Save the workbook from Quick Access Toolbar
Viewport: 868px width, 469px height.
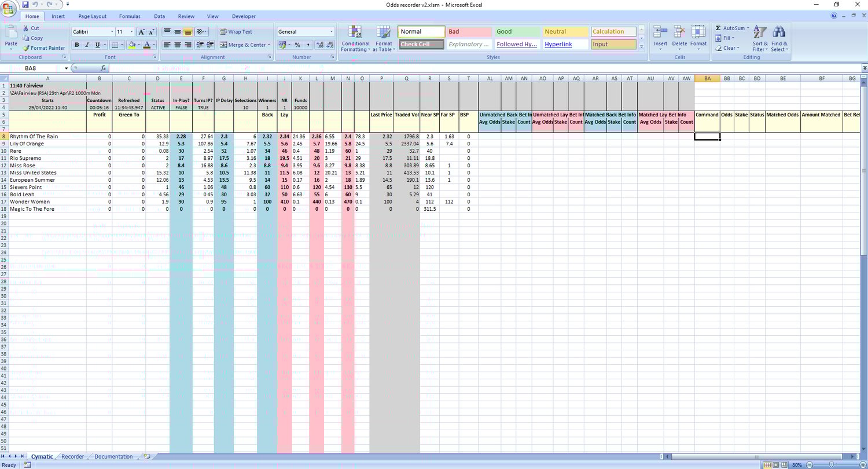25,5
